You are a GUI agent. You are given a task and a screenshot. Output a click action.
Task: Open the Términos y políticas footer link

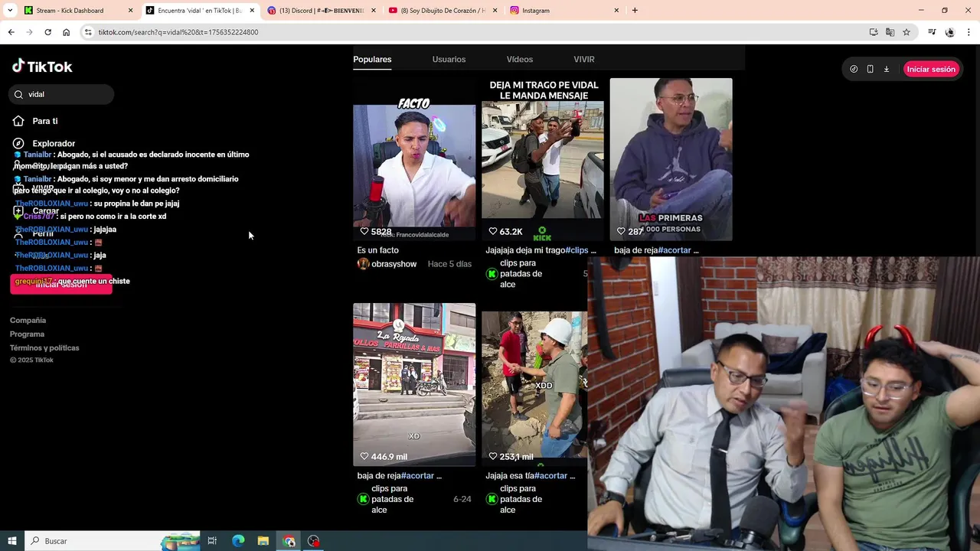(x=44, y=348)
